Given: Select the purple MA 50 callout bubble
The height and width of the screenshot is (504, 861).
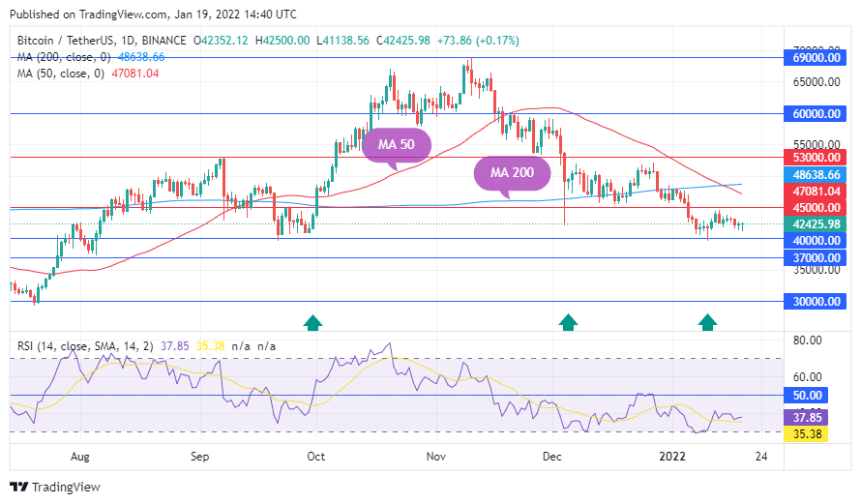Looking at the screenshot, I should coord(395,145).
